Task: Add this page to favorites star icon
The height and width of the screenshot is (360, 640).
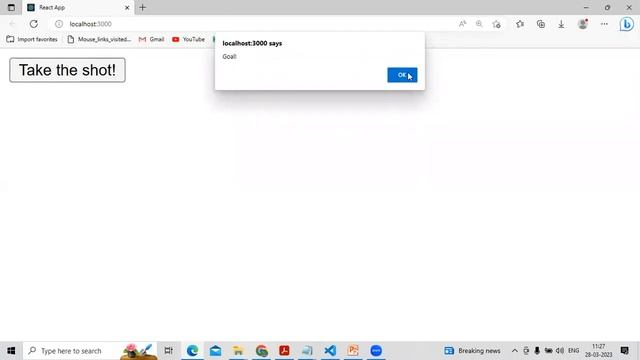Action: tap(496, 24)
